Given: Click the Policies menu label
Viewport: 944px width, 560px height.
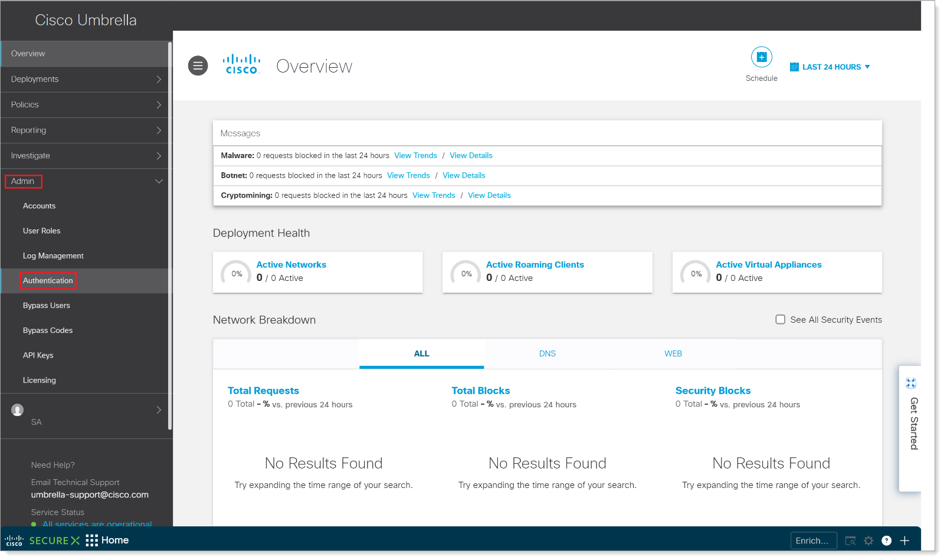Looking at the screenshot, I should (25, 104).
